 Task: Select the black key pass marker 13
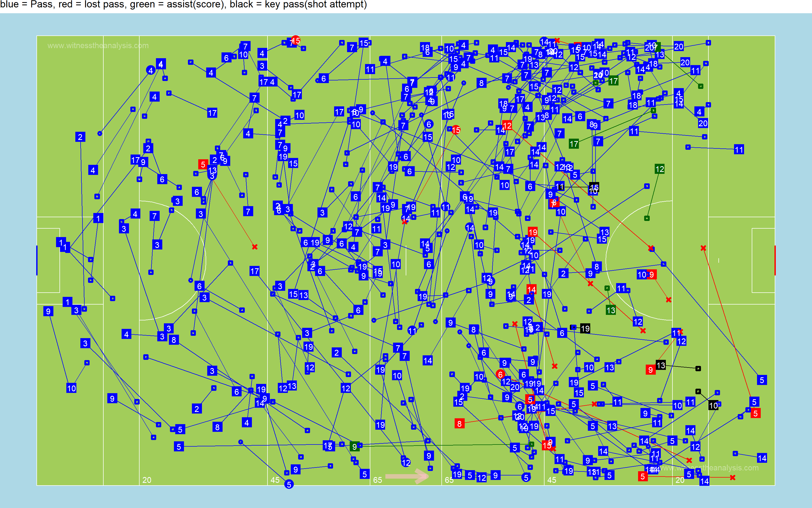pyautogui.click(x=660, y=365)
